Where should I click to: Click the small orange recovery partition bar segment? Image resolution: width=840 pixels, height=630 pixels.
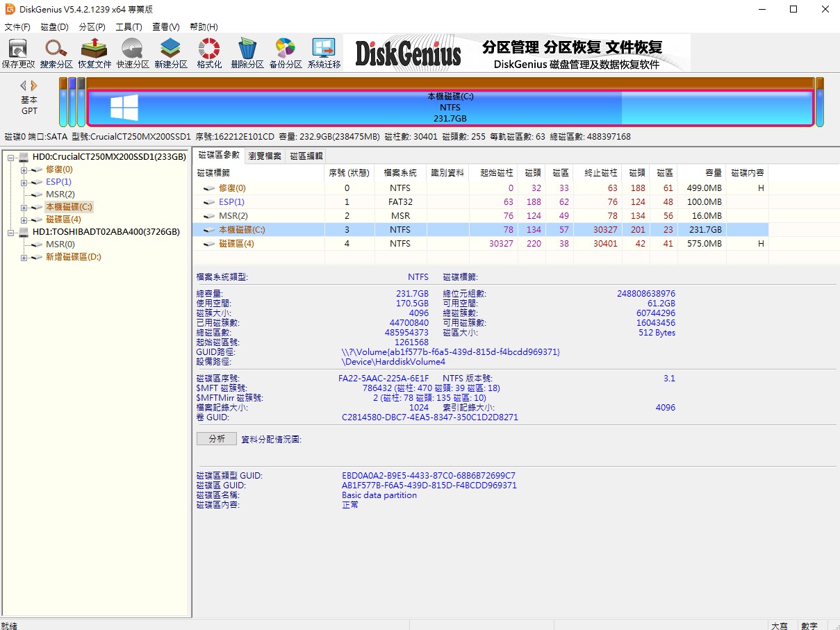(x=63, y=102)
